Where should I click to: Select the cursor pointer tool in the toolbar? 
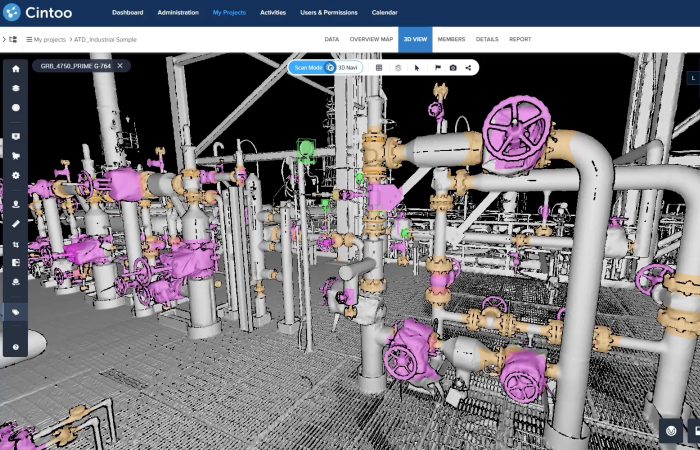(x=417, y=67)
